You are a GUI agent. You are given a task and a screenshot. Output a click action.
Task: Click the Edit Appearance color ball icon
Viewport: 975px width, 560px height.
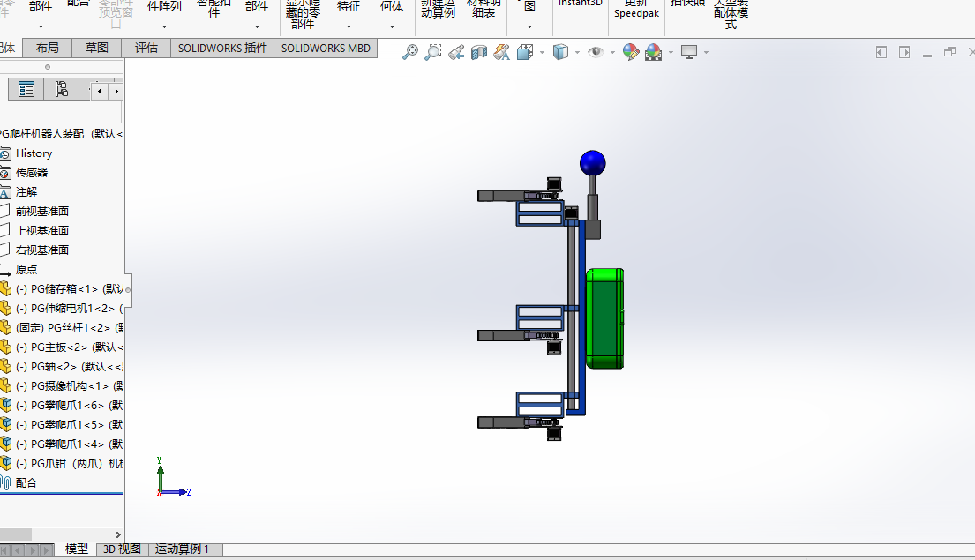(x=631, y=52)
